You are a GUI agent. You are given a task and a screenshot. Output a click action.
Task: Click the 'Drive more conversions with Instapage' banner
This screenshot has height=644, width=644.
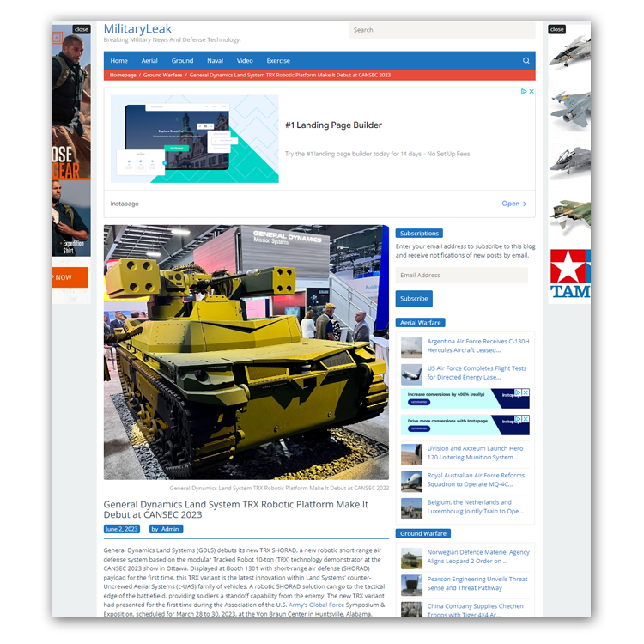(x=465, y=425)
